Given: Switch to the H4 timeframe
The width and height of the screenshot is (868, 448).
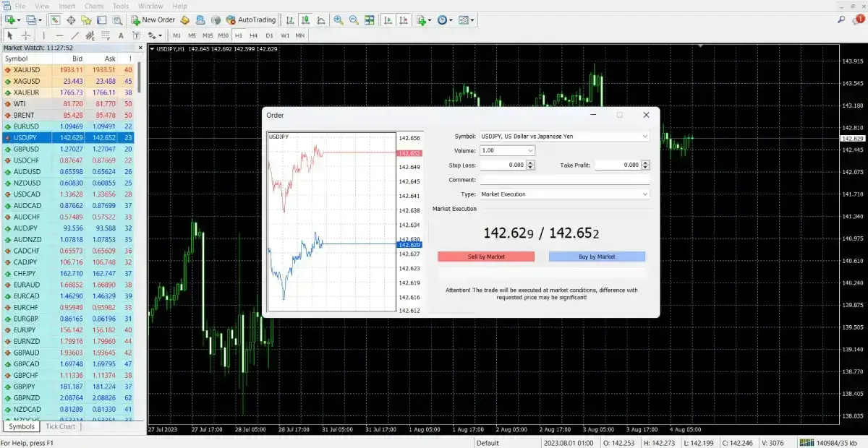Looking at the screenshot, I should (x=253, y=35).
